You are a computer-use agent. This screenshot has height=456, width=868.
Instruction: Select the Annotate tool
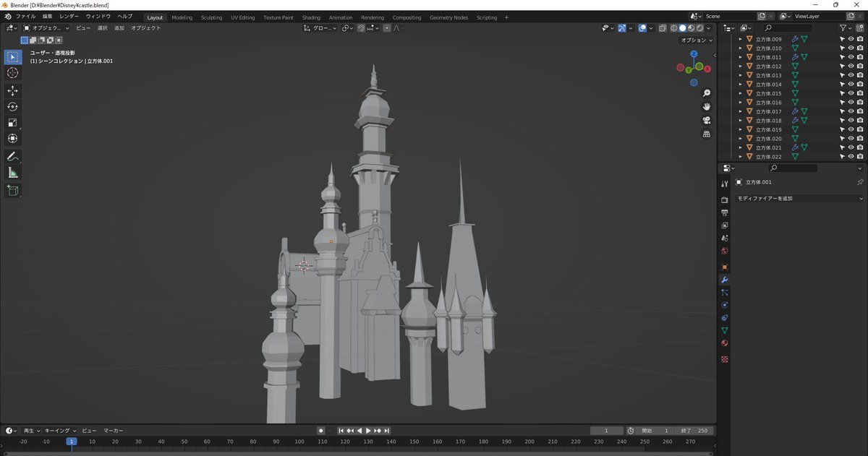(x=13, y=156)
